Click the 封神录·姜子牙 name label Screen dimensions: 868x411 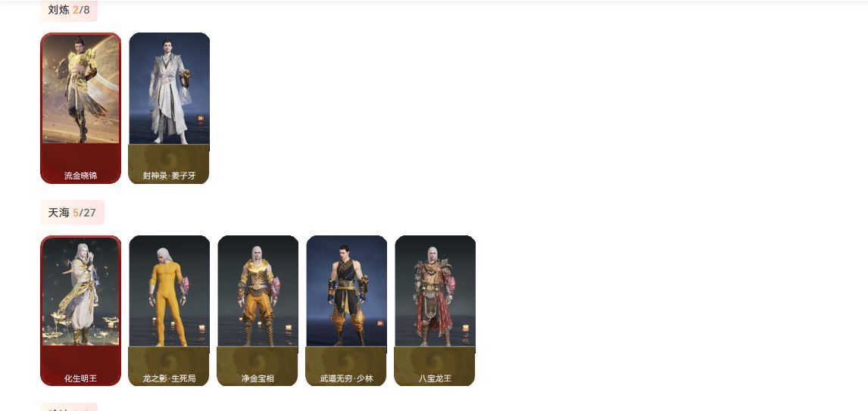coord(170,176)
